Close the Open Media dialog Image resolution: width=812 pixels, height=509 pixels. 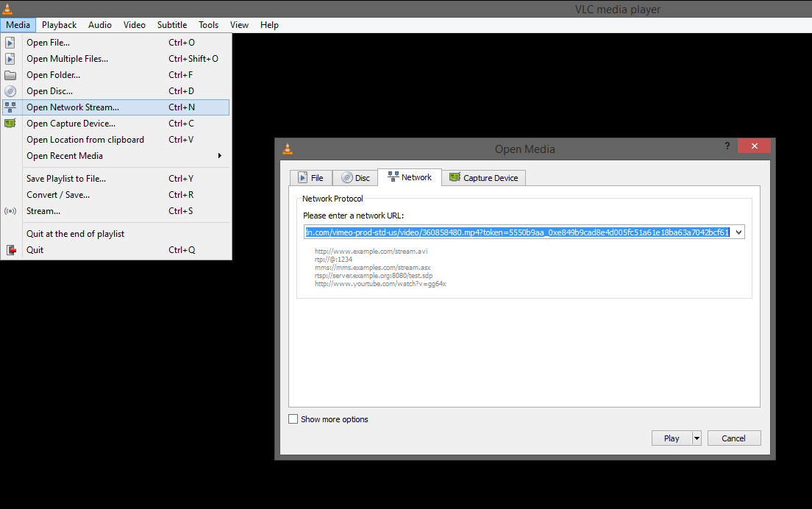point(754,146)
